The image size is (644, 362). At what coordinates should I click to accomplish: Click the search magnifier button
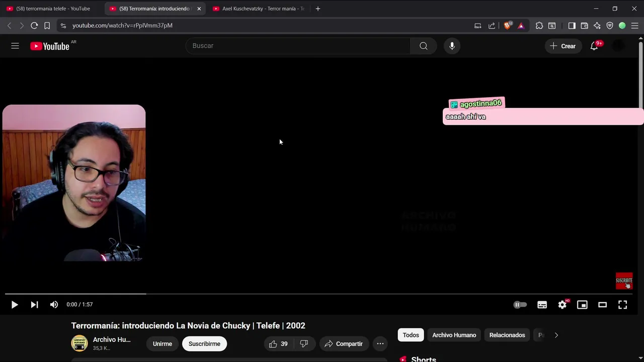pyautogui.click(x=423, y=46)
